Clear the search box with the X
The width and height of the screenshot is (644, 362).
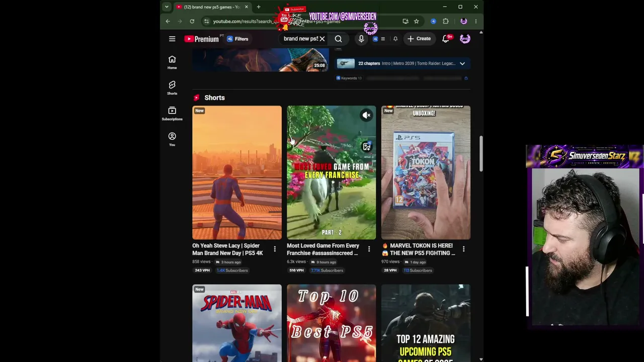(x=322, y=39)
